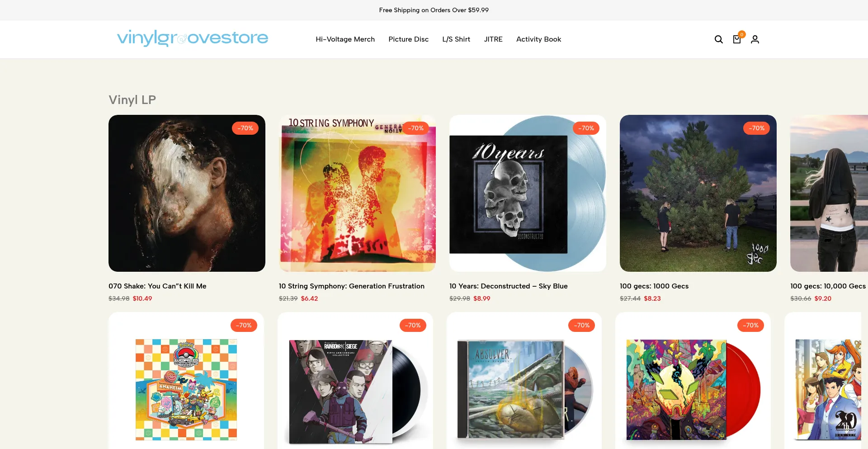Open the search magnifier icon
Image resolution: width=868 pixels, height=449 pixels.
(718, 39)
